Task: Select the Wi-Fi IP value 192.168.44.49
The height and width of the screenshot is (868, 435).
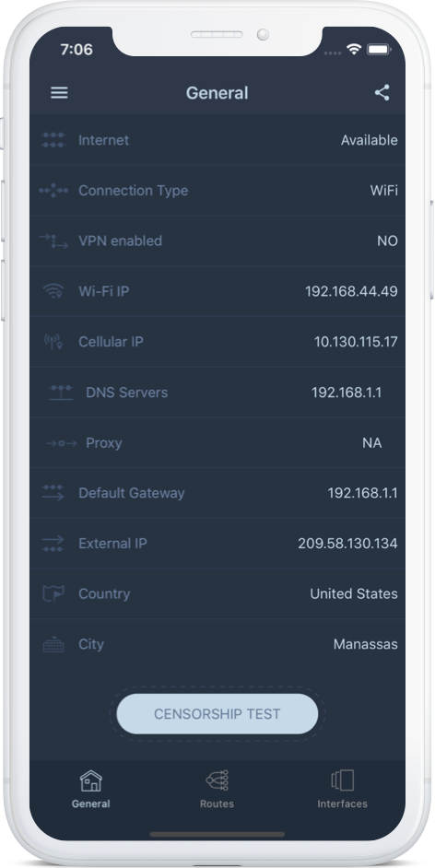Action: pyautogui.click(x=351, y=291)
